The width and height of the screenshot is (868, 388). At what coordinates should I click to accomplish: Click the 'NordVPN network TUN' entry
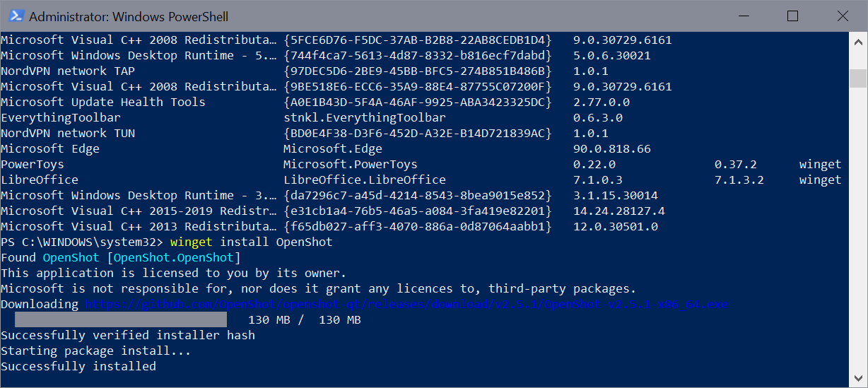point(68,134)
